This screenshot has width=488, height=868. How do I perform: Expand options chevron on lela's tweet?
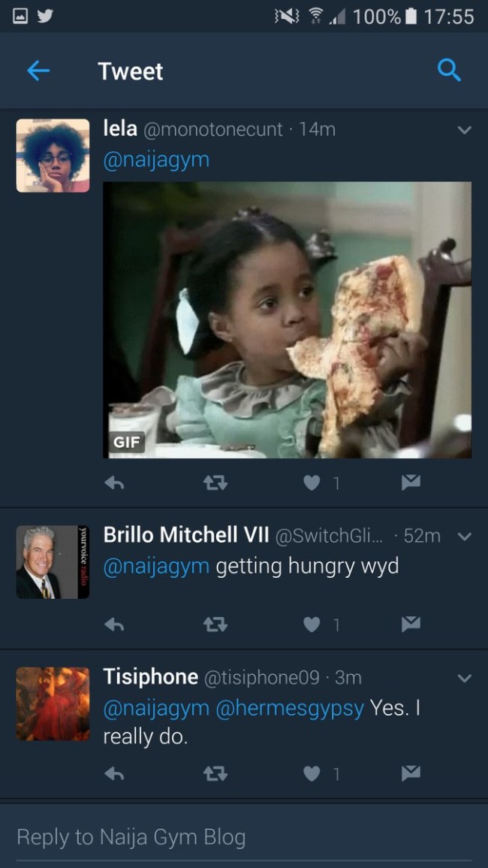[465, 130]
